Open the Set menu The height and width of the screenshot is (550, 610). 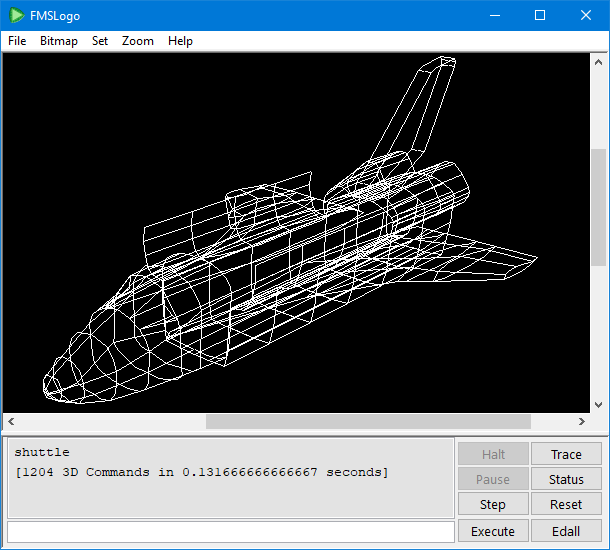100,41
